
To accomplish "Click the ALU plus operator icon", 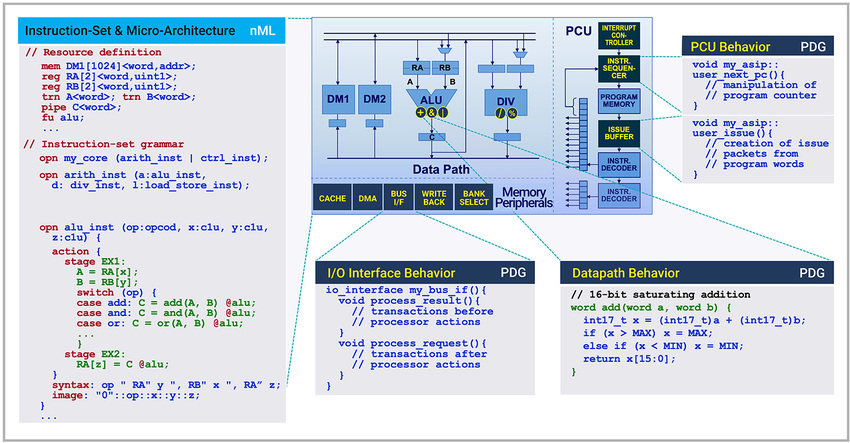I will tap(421, 113).
